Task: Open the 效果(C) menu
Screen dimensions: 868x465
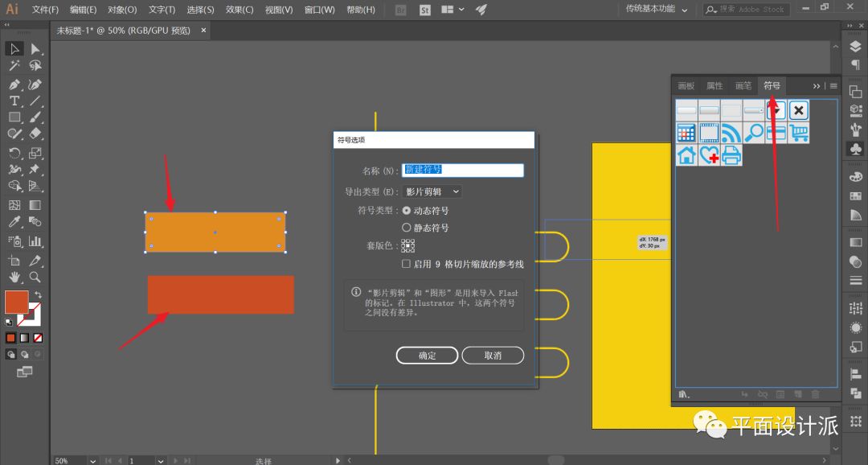Action: [240, 10]
